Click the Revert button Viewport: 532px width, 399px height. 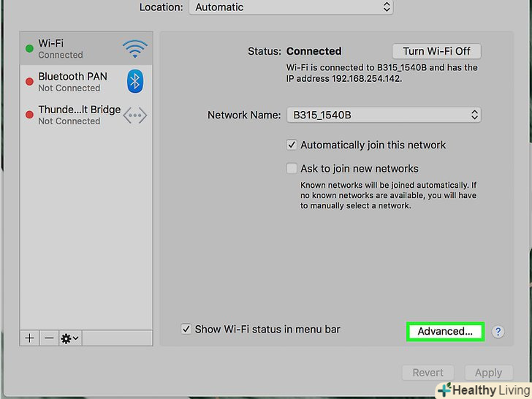[x=427, y=373]
